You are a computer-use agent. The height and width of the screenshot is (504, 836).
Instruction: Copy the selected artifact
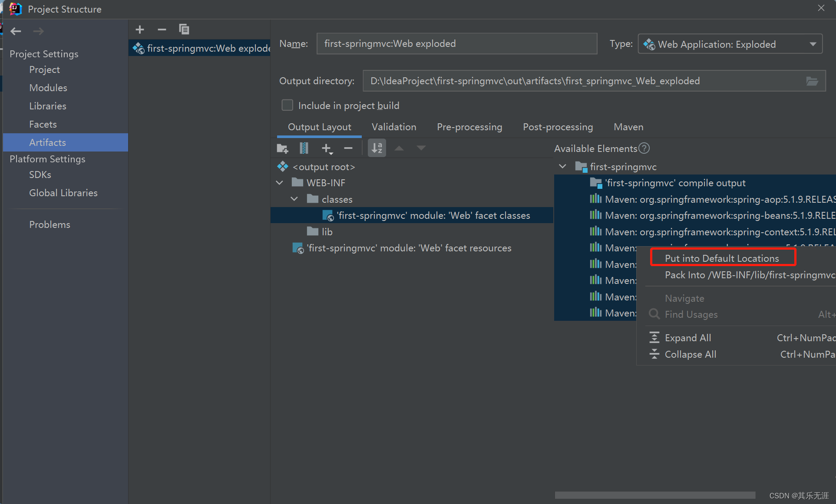[x=184, y=30]
